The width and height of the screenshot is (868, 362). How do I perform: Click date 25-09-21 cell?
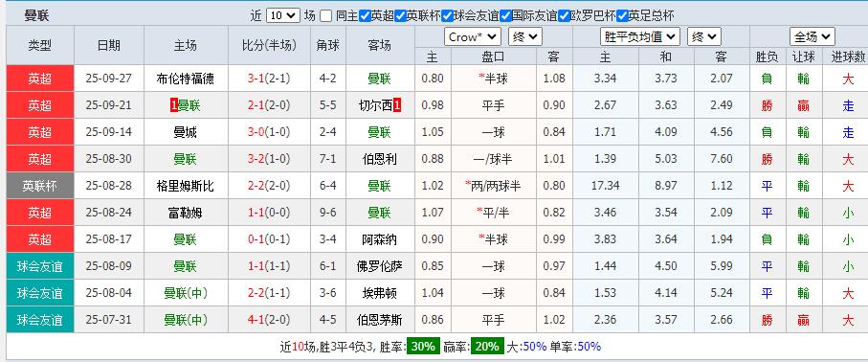tap(109, 105)
